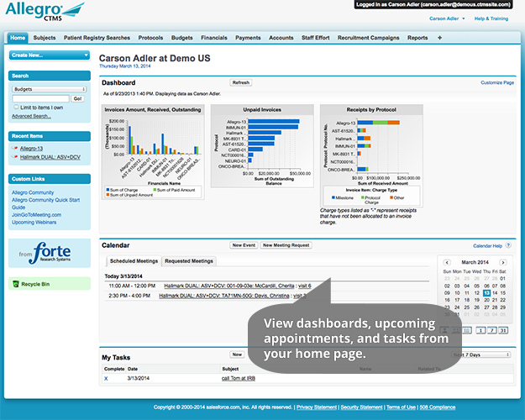Open the Staff Effort tab
Screen dimensions: 525x420
pos(315,38)
